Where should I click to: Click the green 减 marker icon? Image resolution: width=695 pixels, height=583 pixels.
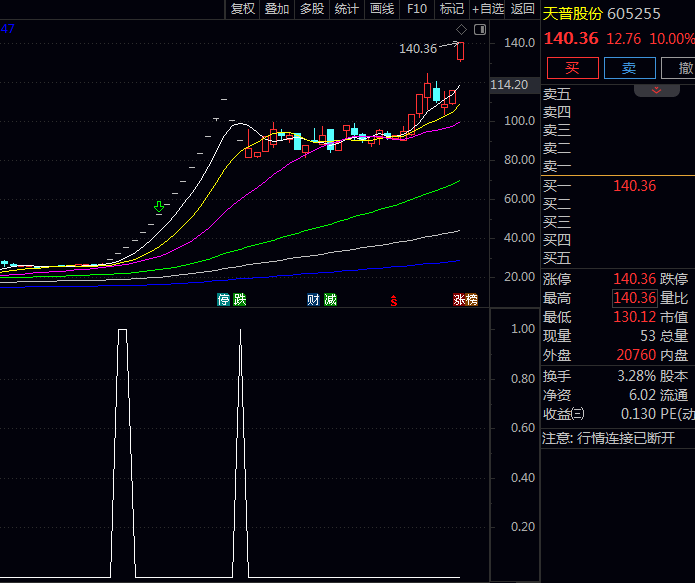pyautogui.click(x=330, y=299)
